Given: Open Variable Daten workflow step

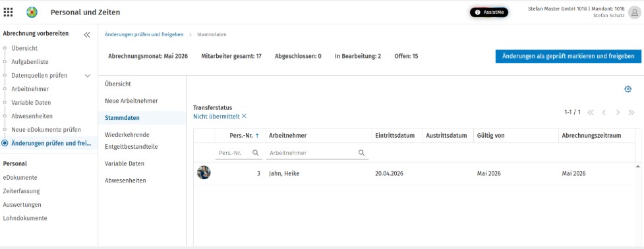Looking at the screenshot, I should 31,103.
